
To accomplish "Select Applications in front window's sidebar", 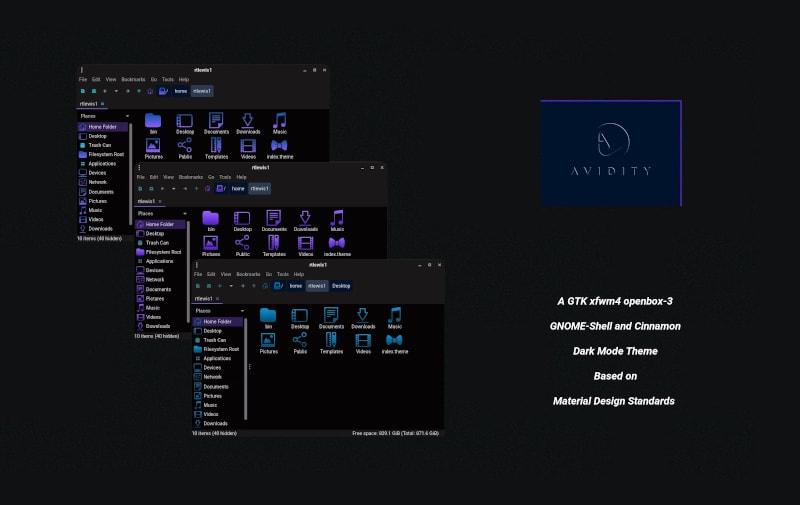I will [x=217, y=359].
